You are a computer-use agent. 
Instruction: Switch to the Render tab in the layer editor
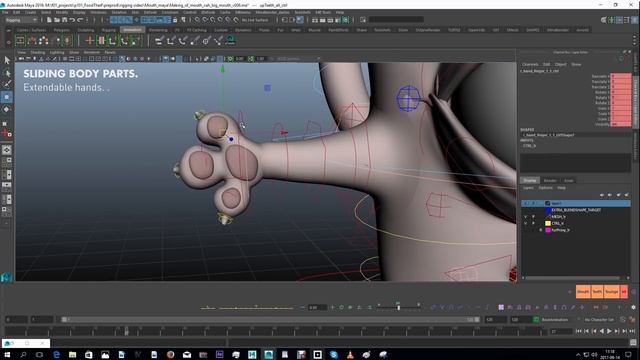pos(550,180)
